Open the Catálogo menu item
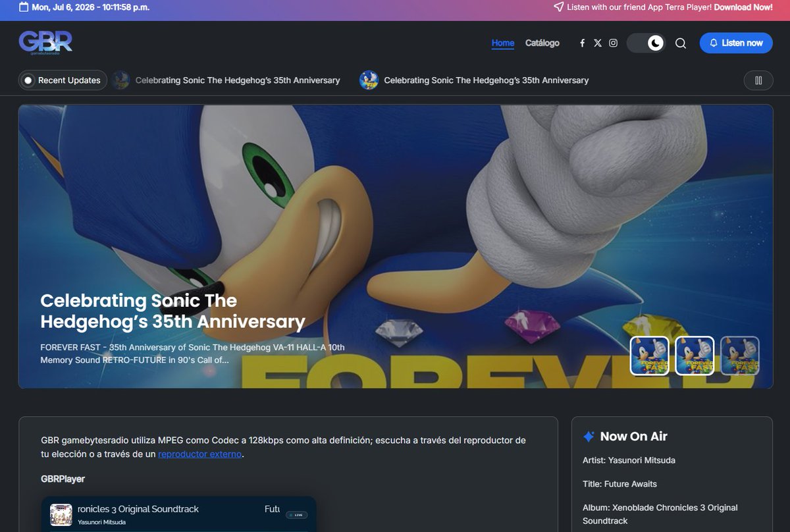 click(542, 43)
